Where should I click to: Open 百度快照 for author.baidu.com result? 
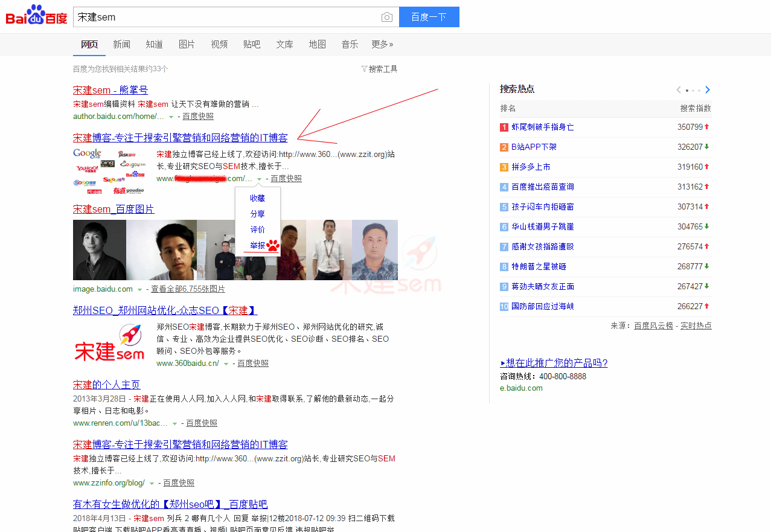[x=198, y=117]
